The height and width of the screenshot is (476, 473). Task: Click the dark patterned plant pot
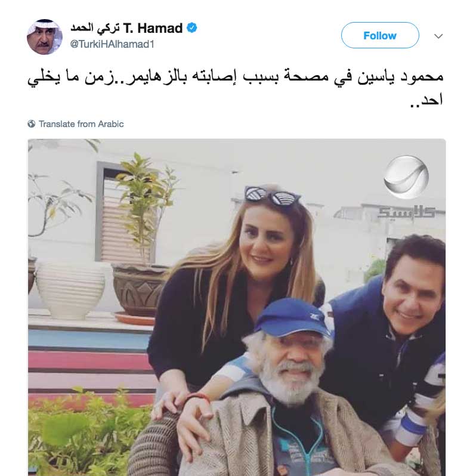tap(139, 288)
